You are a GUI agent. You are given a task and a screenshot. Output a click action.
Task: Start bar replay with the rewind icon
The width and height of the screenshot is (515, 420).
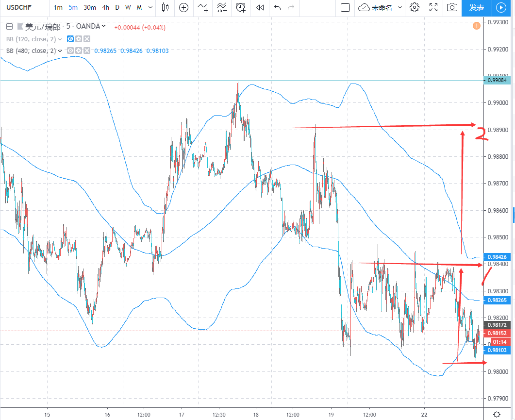tap(260, 7)
